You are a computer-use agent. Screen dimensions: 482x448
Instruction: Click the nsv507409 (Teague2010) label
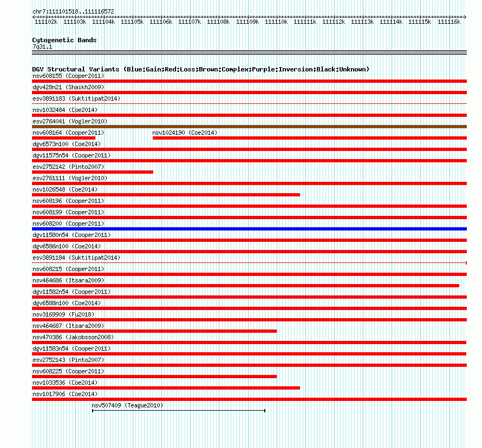[127, 405]
